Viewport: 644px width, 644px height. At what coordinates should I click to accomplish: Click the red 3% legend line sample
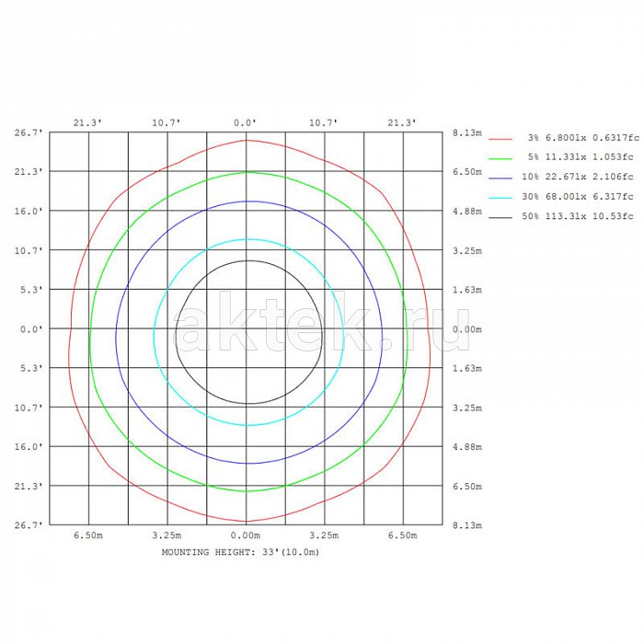coord(500,139)
